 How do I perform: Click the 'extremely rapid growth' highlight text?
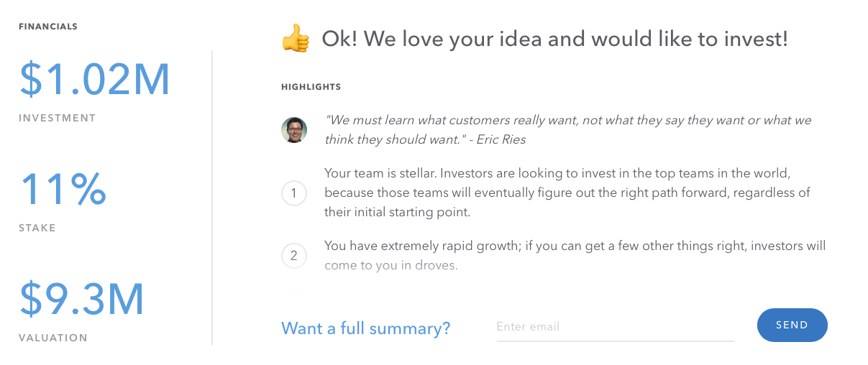(x=575, y=255)
